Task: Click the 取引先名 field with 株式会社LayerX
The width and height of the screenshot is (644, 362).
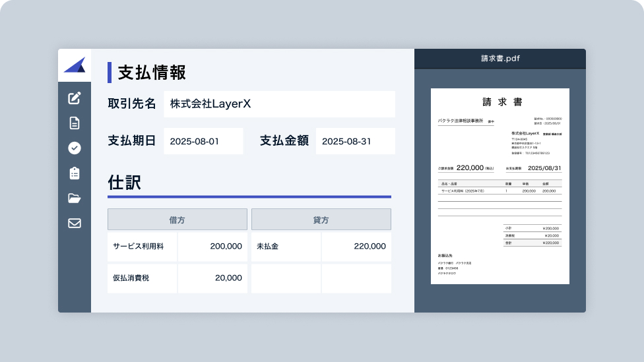Action: (x=279, y=104)
